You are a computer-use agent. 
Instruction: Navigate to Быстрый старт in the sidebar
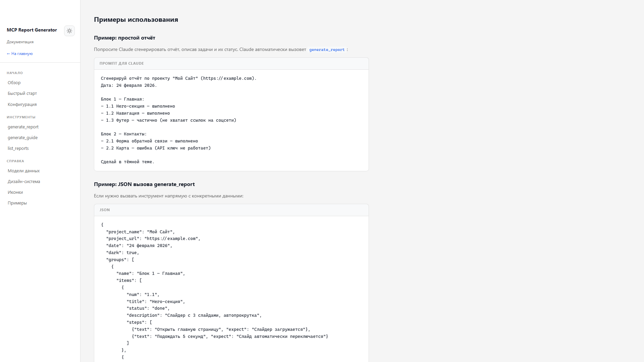tap(22, 94)
